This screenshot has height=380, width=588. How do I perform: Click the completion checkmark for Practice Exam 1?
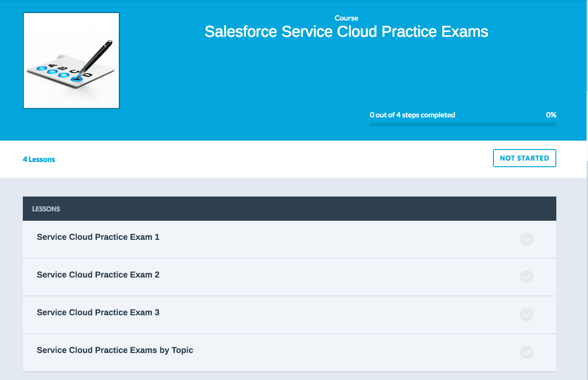tap(526, 239)
